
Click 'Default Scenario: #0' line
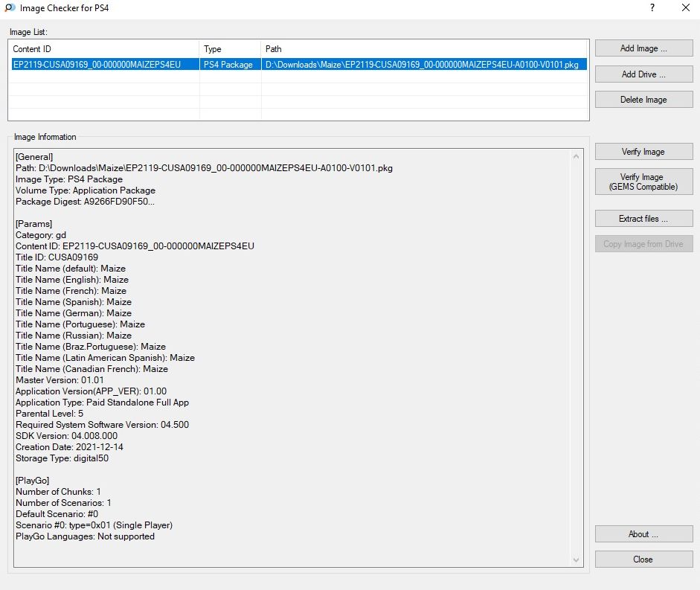pos(57,514)
